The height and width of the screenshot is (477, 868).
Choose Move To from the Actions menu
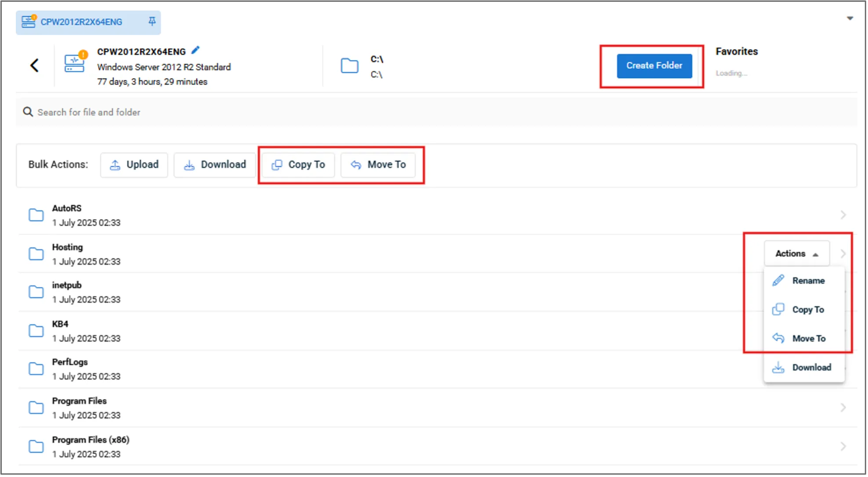click(808, 338)
